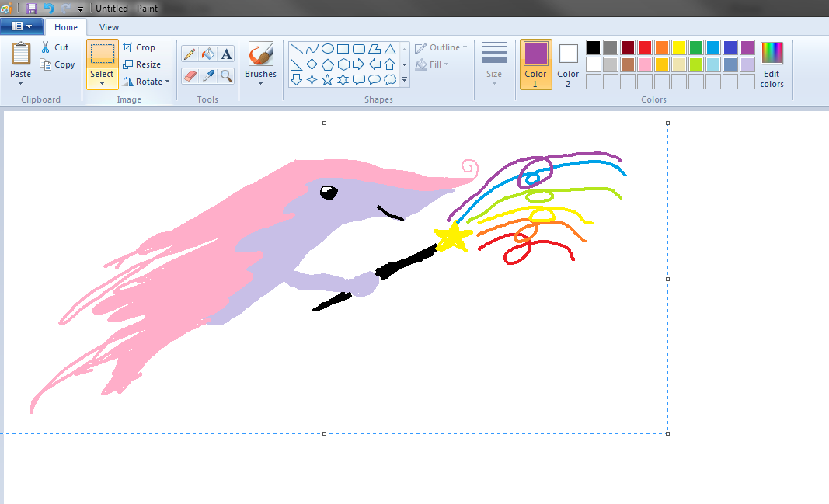Click the Undo arrow in quick access toolbar
Screen dimensions: 829x504
pyautogui.click(x=49, y=8)
